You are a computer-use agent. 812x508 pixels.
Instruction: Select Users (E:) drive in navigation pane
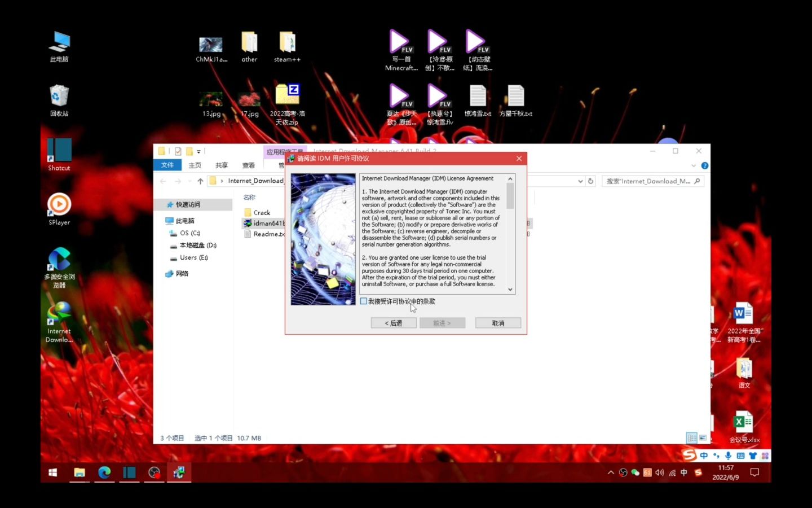coord(193,257)
